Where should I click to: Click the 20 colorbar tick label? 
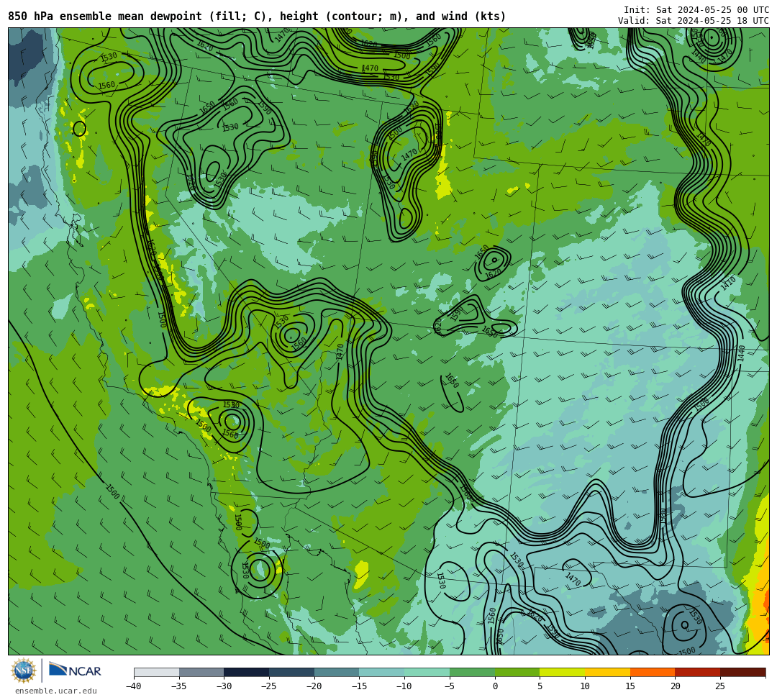click(676, 686)
